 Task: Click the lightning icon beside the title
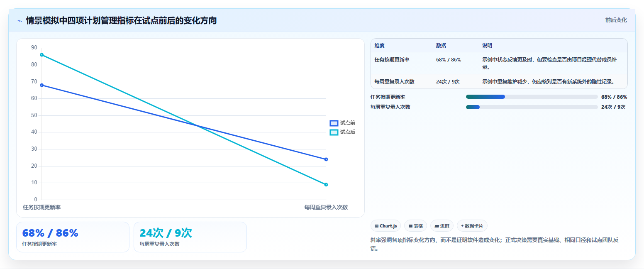(x=20, y=21)
